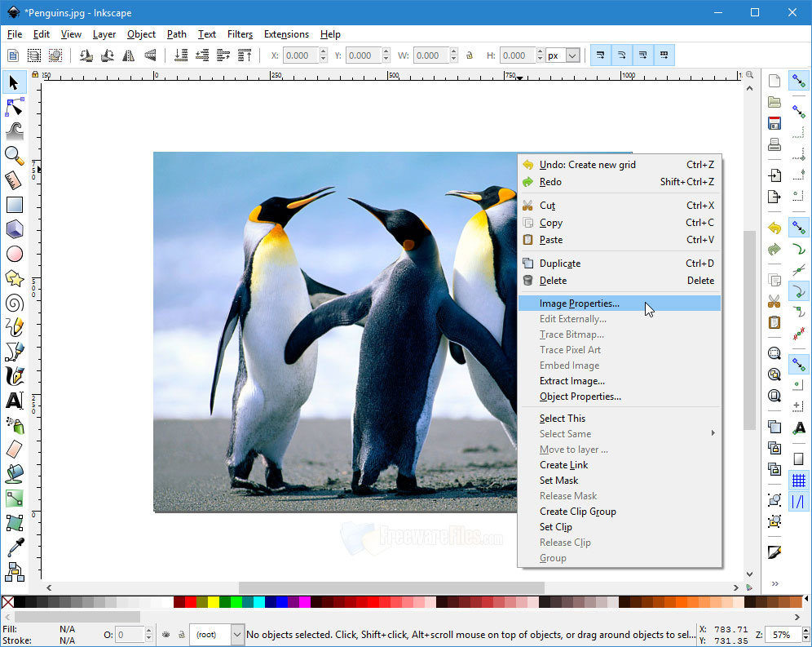
Task: Choose the Color dropper tool
Action: [14, 547]
